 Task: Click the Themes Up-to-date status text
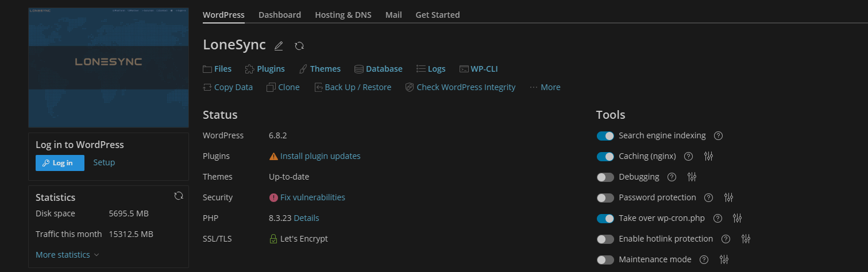tap(289, 177)
